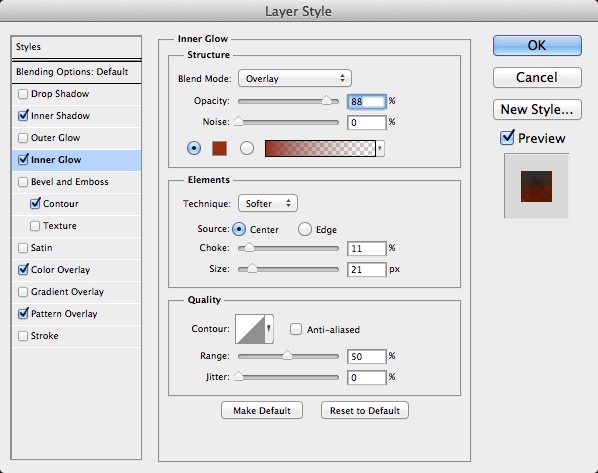Set Source to Edge
The width and height of the screenshot is (598, 473).
(305, 229)
